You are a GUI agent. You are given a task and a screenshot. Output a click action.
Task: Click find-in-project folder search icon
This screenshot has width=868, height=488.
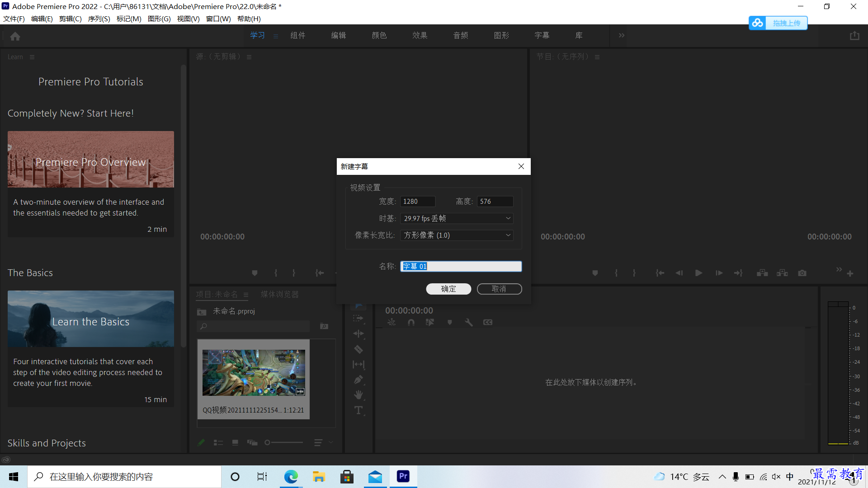(x=324, y=326)
